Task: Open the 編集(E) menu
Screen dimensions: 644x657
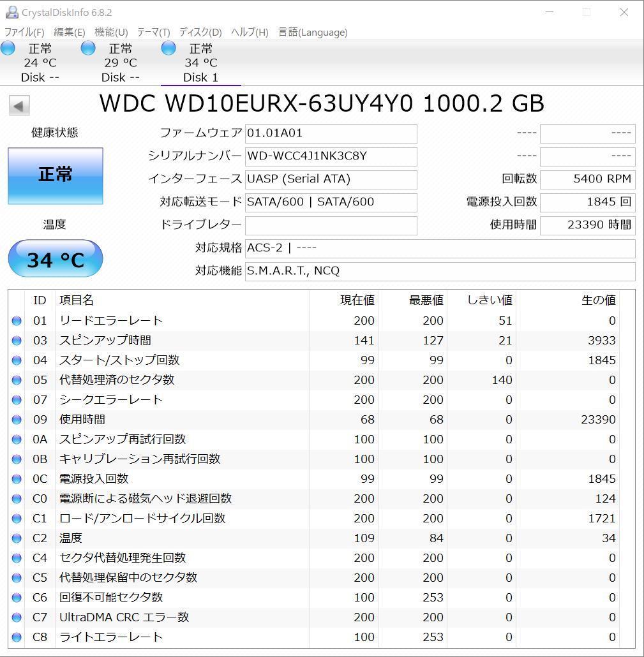Action: (x=69, y=33)
